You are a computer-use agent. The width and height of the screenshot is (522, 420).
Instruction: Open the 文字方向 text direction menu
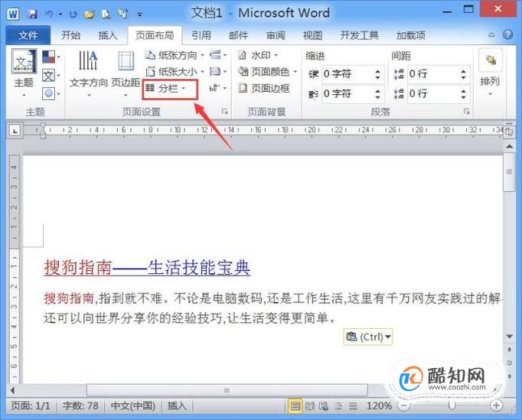89,74
